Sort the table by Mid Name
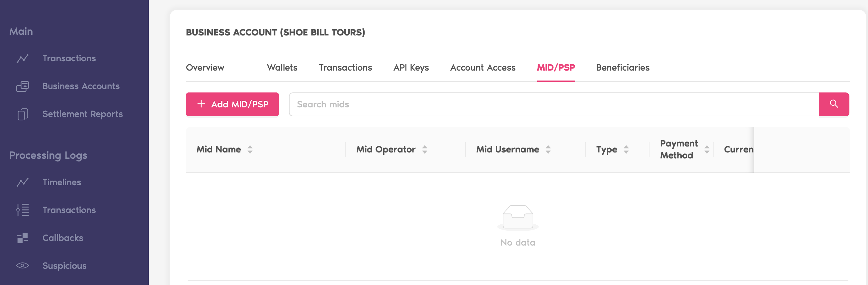This screenshot has width=868, height=285. 250,149
